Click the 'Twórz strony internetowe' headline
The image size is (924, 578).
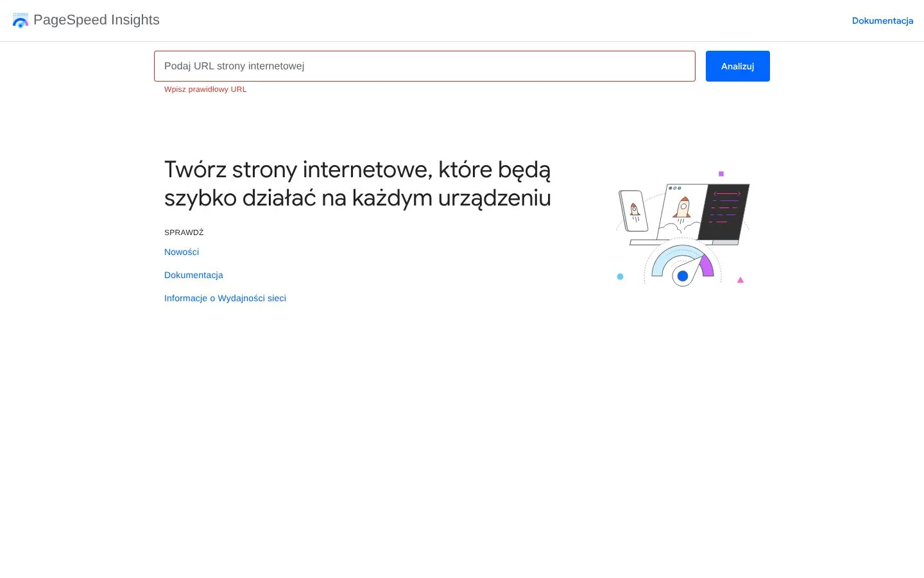click(357, 184)
